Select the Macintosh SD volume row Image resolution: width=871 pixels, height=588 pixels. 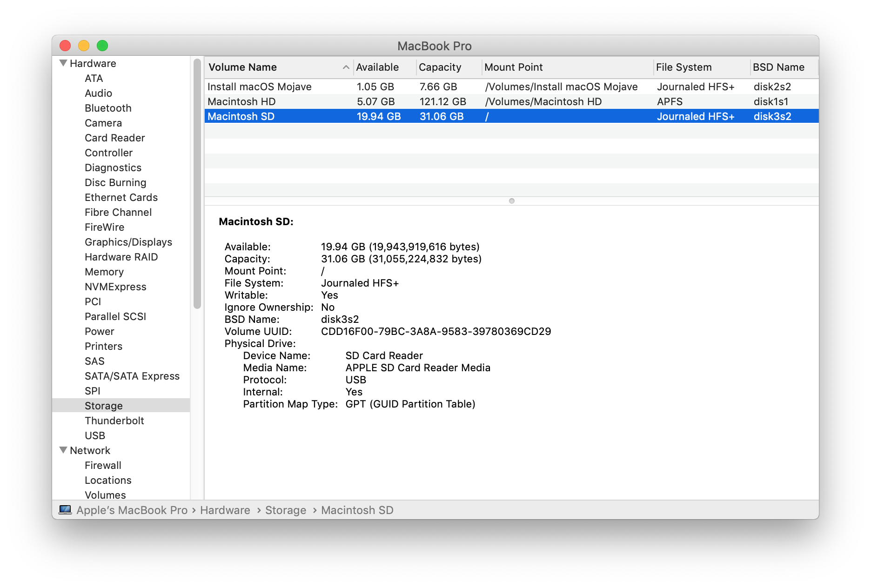[512, 116]
